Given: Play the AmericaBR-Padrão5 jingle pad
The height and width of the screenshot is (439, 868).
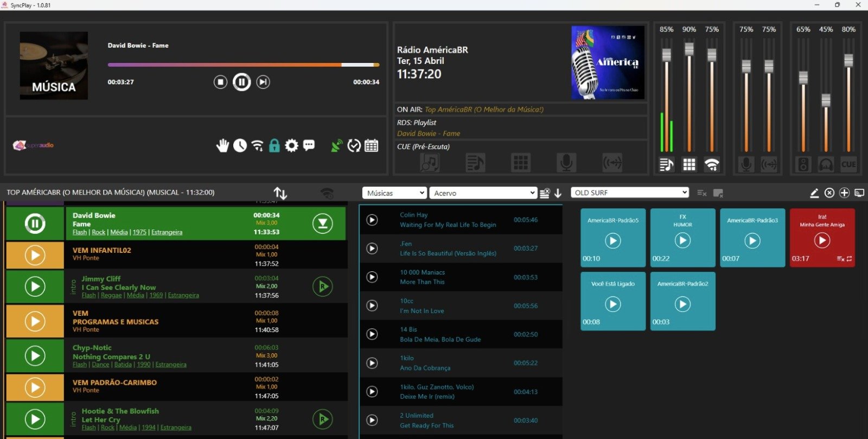Looking at the screenshot, I should (612, 241).
